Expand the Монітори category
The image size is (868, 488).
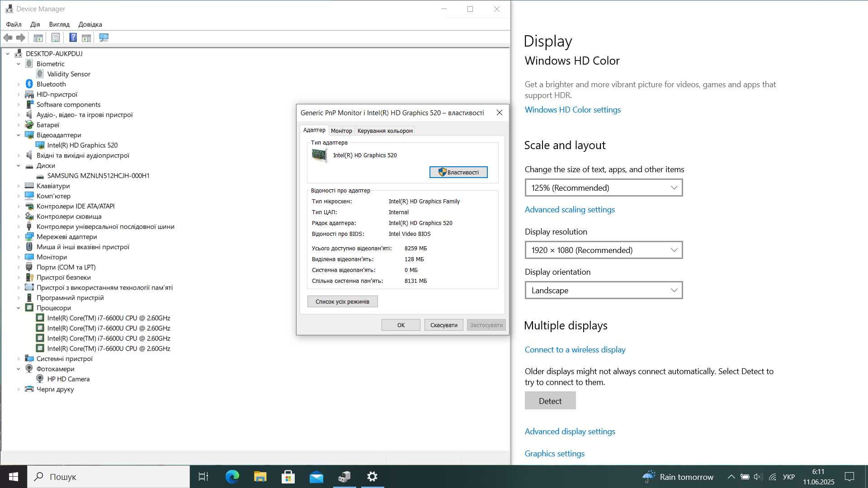[x=19, y=257]
